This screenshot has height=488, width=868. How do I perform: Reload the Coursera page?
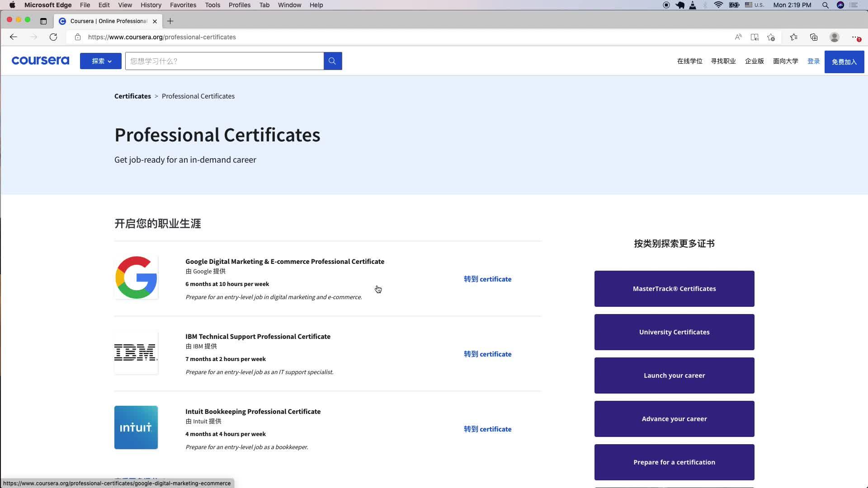coord(53,37)
